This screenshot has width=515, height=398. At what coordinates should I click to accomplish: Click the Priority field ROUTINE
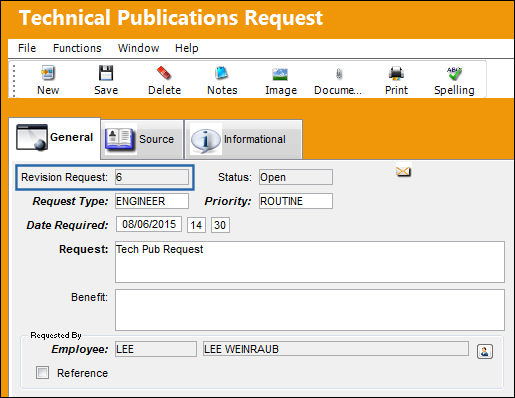pos(296,201)
